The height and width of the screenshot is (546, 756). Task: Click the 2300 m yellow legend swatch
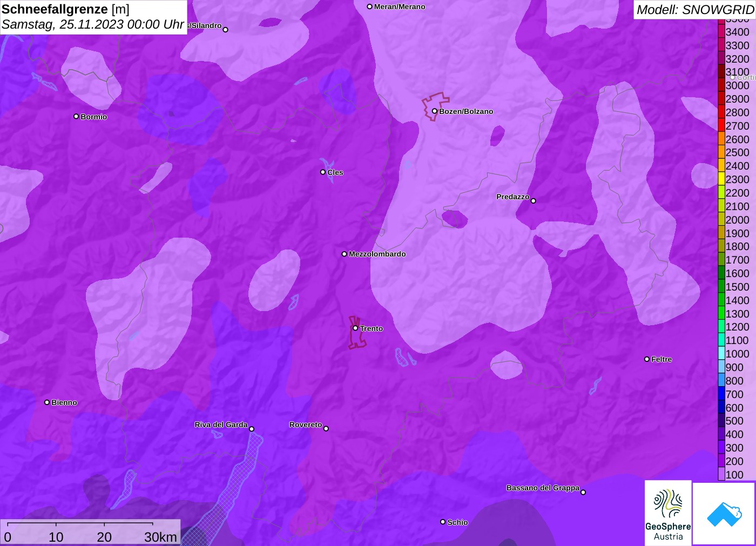pyautogui.click(x=721, y=179)
